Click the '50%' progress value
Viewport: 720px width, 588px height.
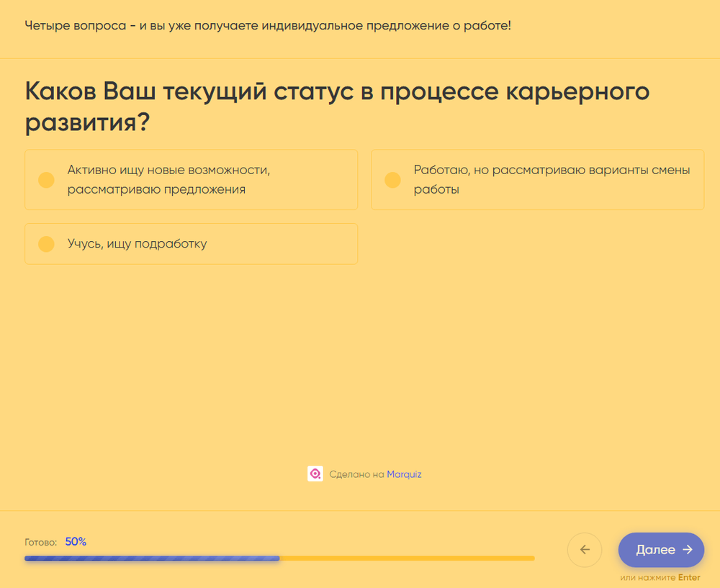[76, 542]
